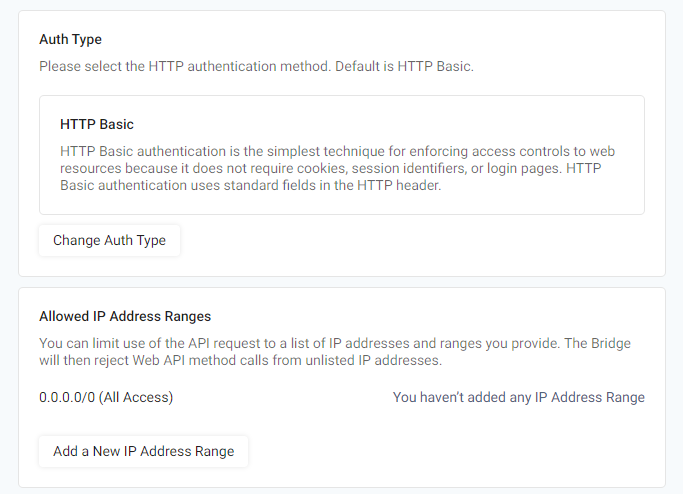Click 'unlisted IP addresses' text
Screen dimensions: 683x494
[373, 360]
